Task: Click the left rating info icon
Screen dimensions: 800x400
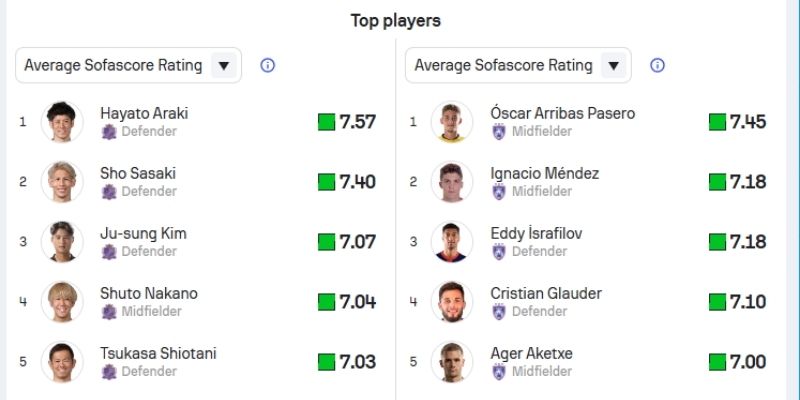Action: (267, 66)
